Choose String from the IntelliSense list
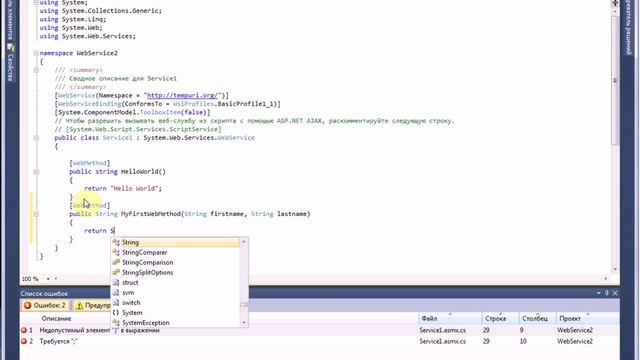The image size is (640, 360). (176, 242)
